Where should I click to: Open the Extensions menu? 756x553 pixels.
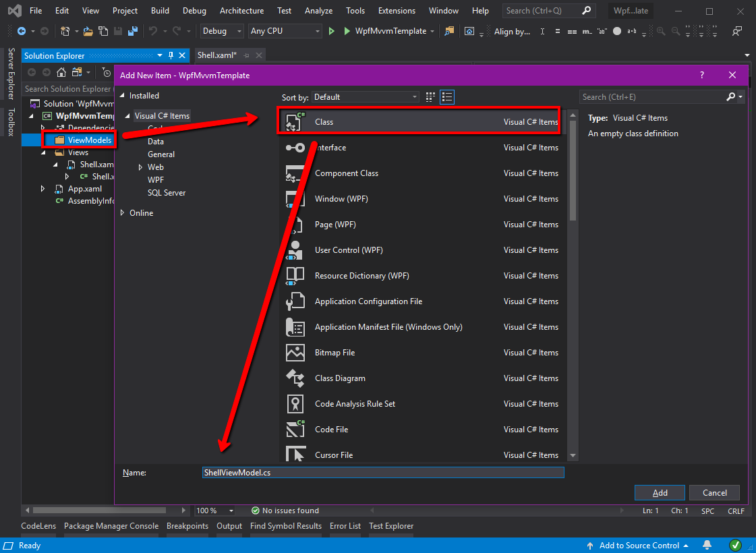coord(397,11)
